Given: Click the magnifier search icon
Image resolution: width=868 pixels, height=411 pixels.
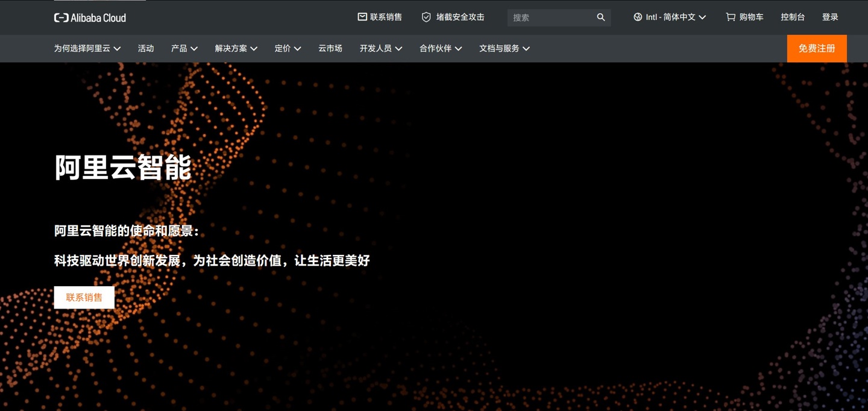Looking at the screenshot, I should [601, 17].
